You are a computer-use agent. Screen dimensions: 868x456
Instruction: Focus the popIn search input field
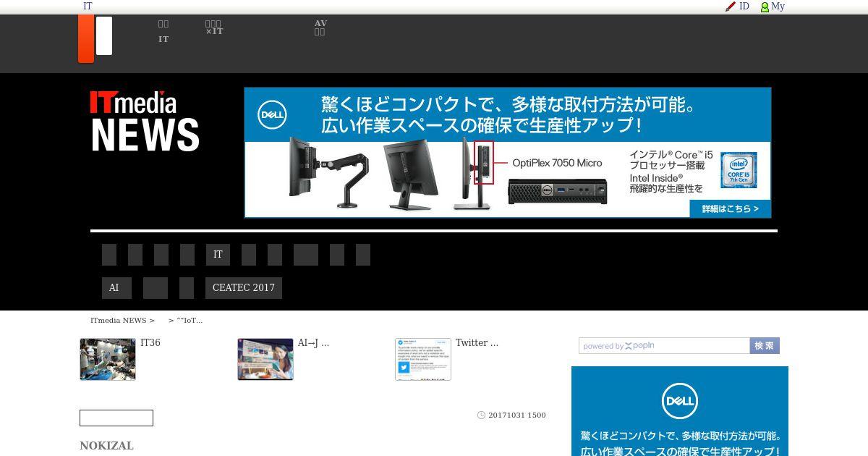pos(664,346)
